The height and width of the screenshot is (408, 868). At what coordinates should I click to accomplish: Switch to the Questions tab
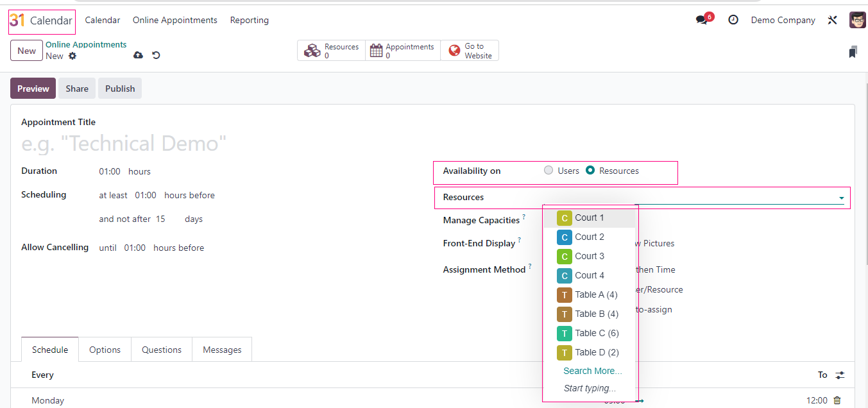tap(162, 350)
